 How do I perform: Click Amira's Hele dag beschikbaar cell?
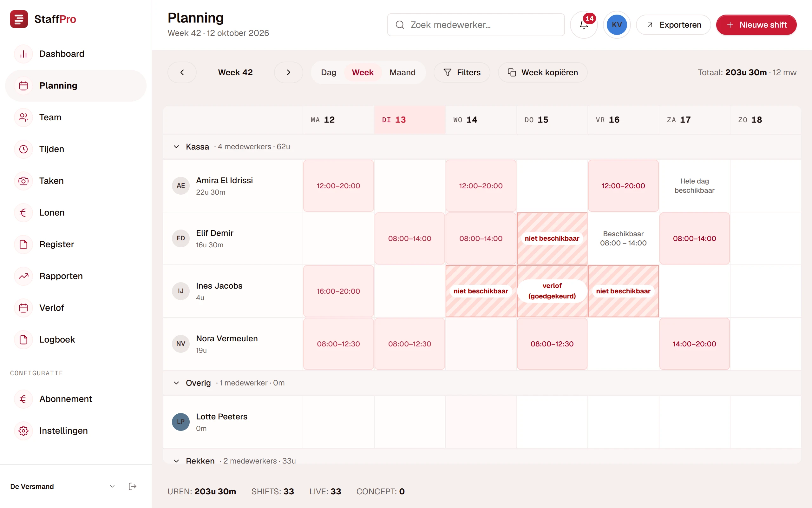click(x=694, y=186)
